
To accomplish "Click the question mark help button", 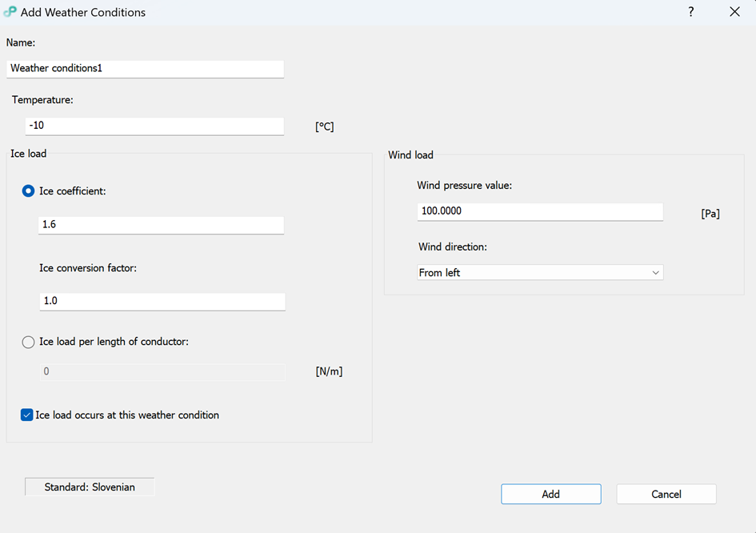I will pos(691,12).
